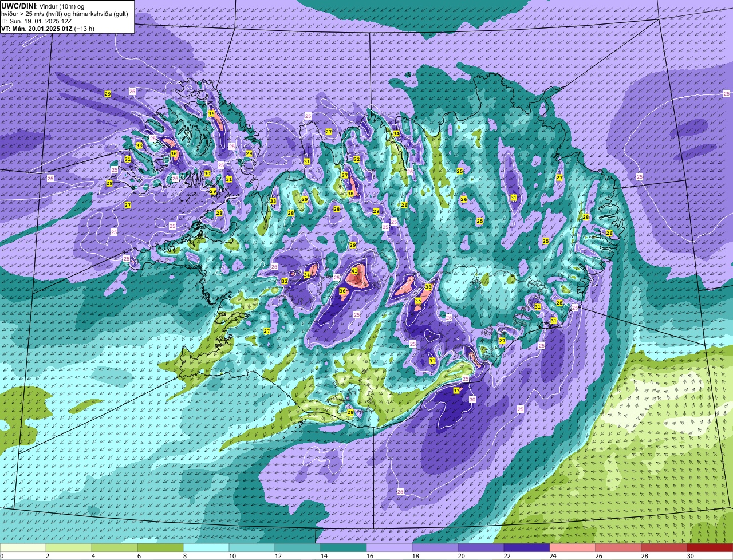
Task: Select the 24–26 m/s pink legend segment
Action: pos(573,548)
